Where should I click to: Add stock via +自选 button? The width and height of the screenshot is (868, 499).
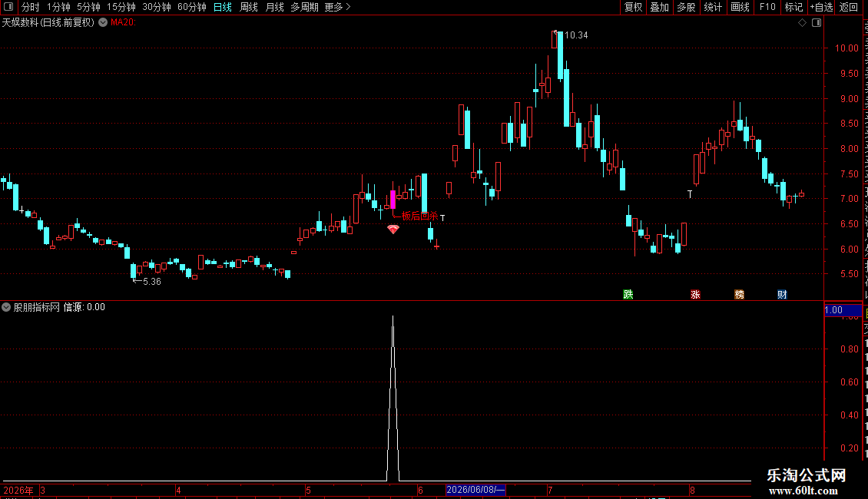pos(821,7)
